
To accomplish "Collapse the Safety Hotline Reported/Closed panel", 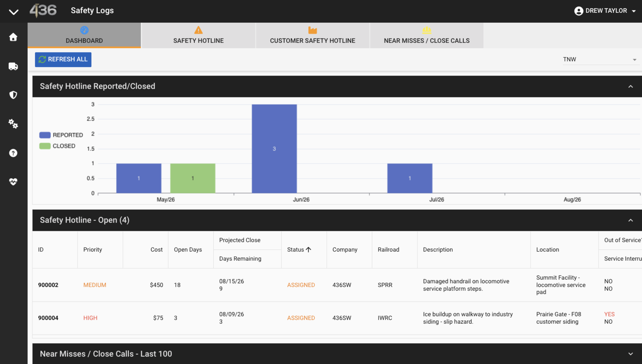I will click(630, 86).
